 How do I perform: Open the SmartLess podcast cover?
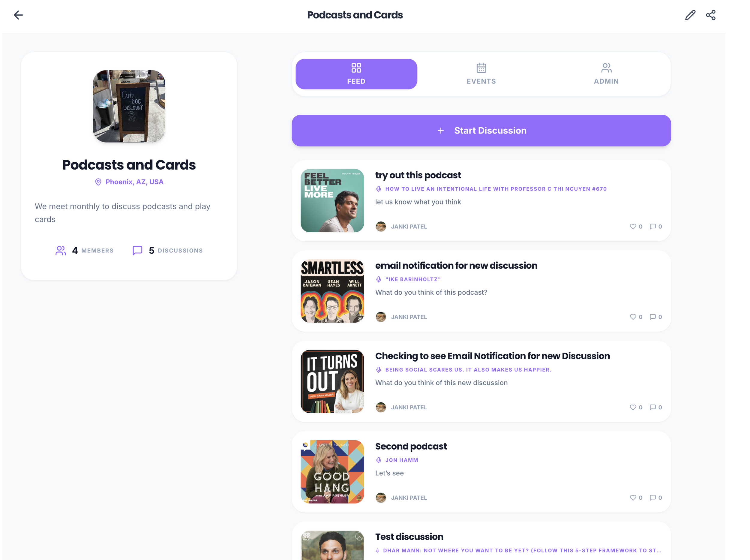[332, 291]
